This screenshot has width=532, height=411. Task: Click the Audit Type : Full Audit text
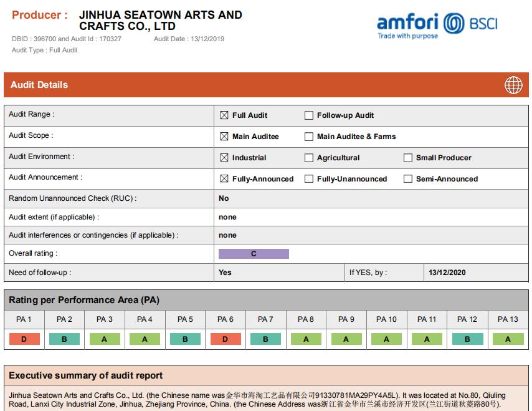[44, 51]
